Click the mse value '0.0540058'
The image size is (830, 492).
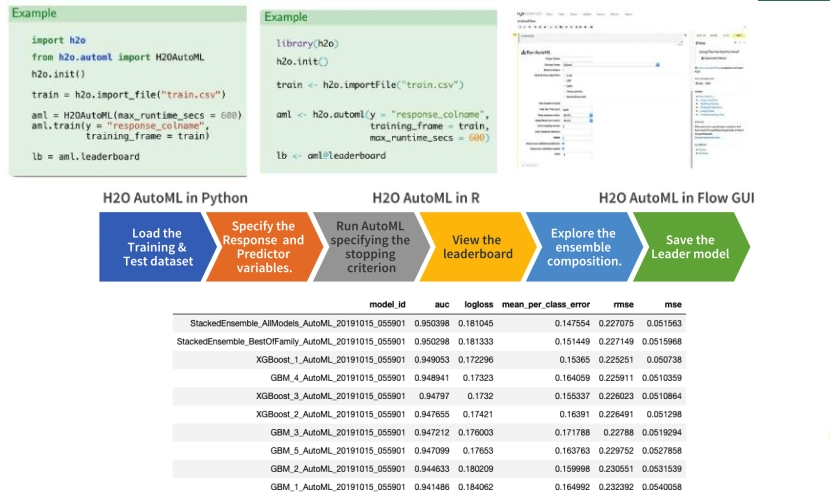[x=662, y=487]
